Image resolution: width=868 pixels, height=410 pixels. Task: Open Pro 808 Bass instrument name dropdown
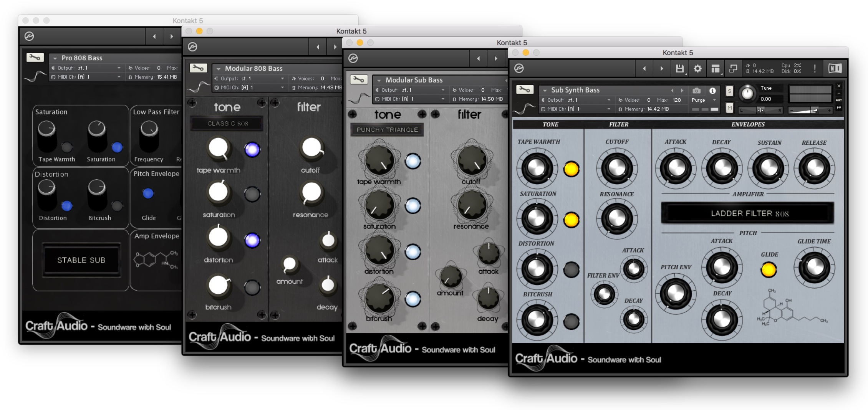[55, 58]
